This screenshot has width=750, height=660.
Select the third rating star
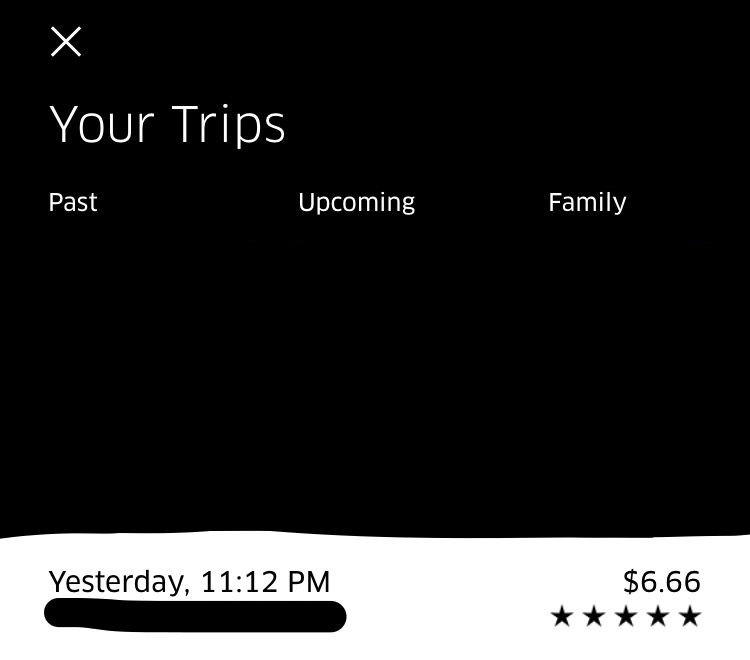point(626,616)
